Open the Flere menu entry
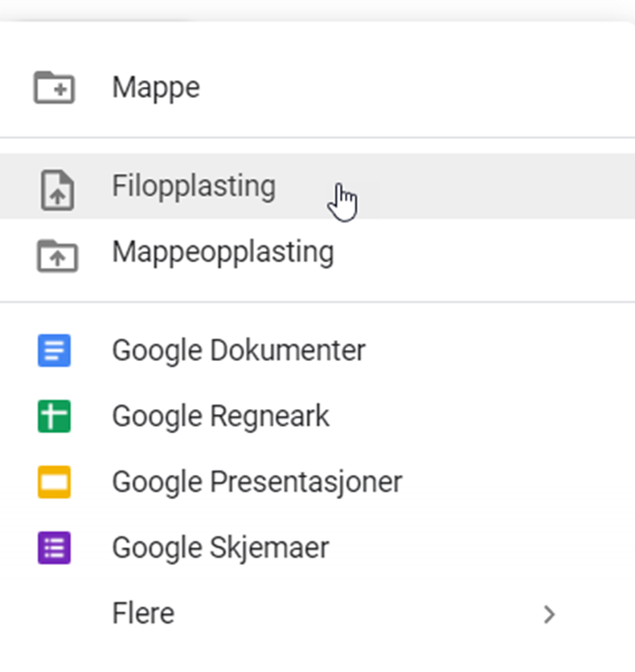Image resolution: width=635 pixels, height=672 pixels. point(317,613)
